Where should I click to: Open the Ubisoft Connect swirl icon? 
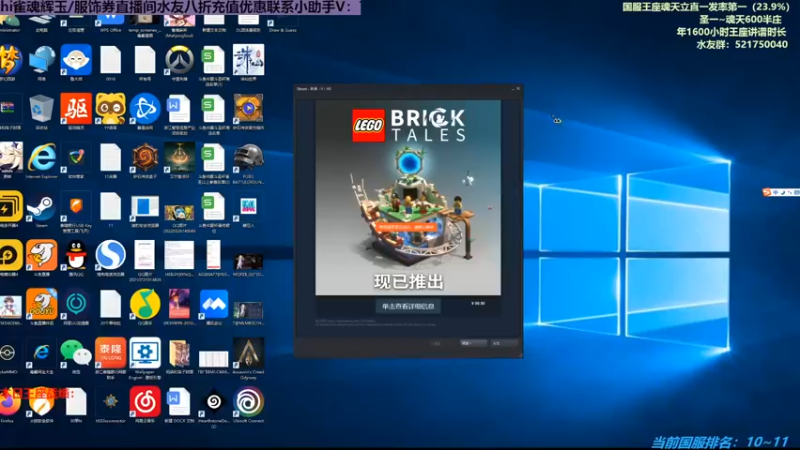[248, 402]
